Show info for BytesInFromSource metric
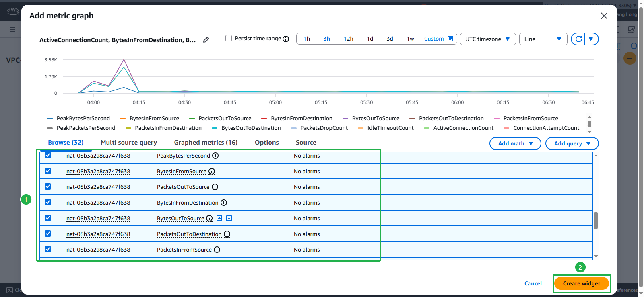The image size is (644, 297). pos(212,171)
